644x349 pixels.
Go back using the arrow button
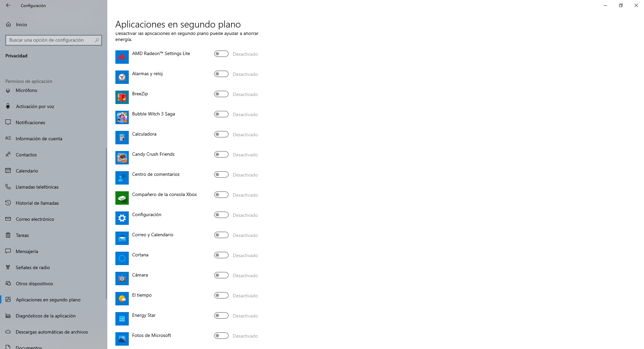pos(8,5)
